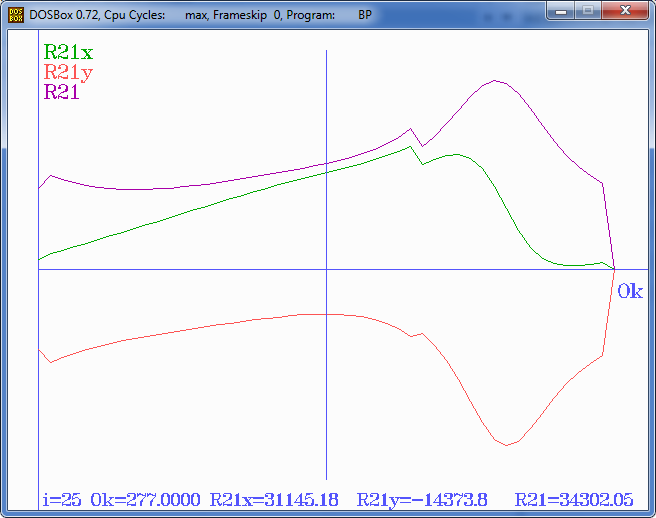Close the DOSBox window
The image size is (656, 518).
pyautogui.click(x=625, y=10)
